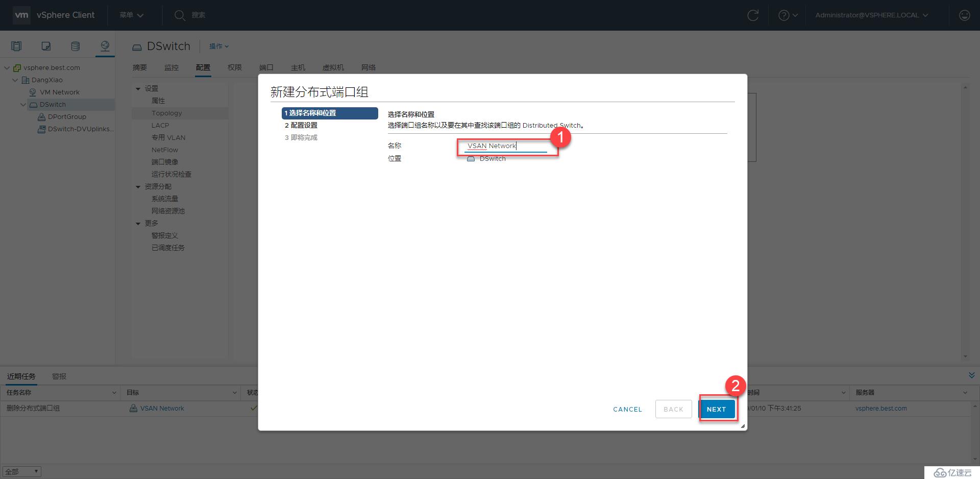Click the 搜索 search field
The width and height of the screenshot is (980, 479).
(x=199, y=15)
